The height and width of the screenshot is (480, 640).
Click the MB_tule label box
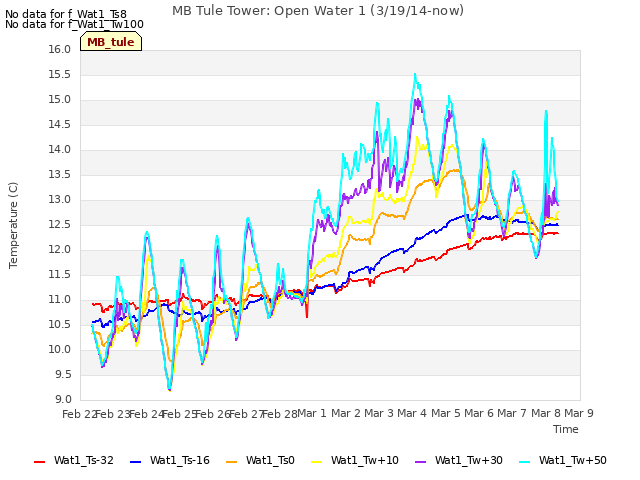[111, 42]
